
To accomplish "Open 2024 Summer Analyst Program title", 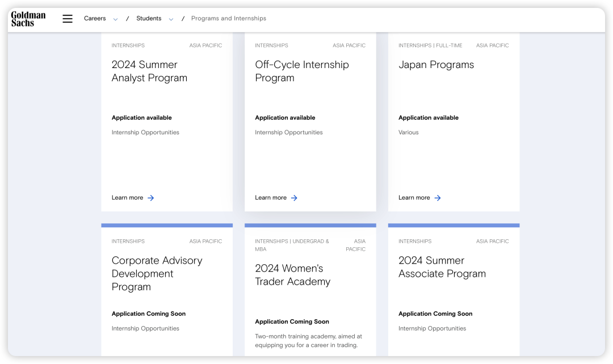I will click(x=149, y=71).
